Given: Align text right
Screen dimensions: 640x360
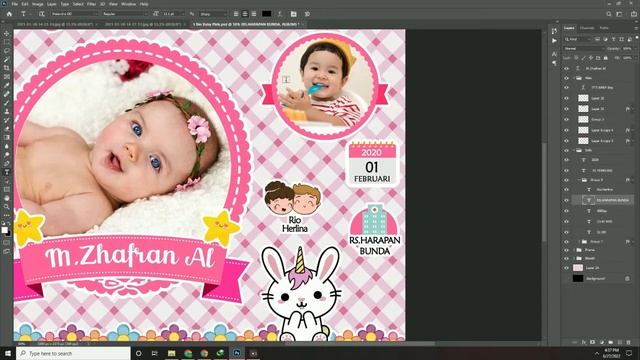Looking at the screenshot, I should [254, 14].
